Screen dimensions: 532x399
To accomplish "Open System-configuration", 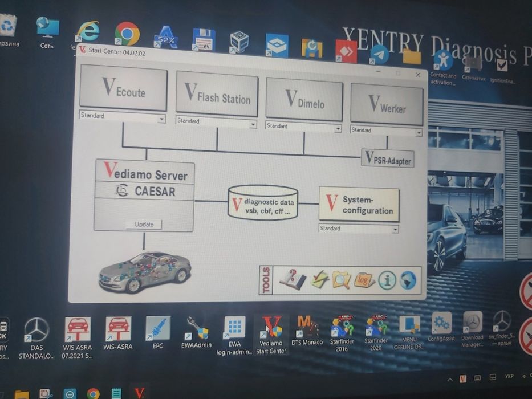I will (x=359, y=205).
